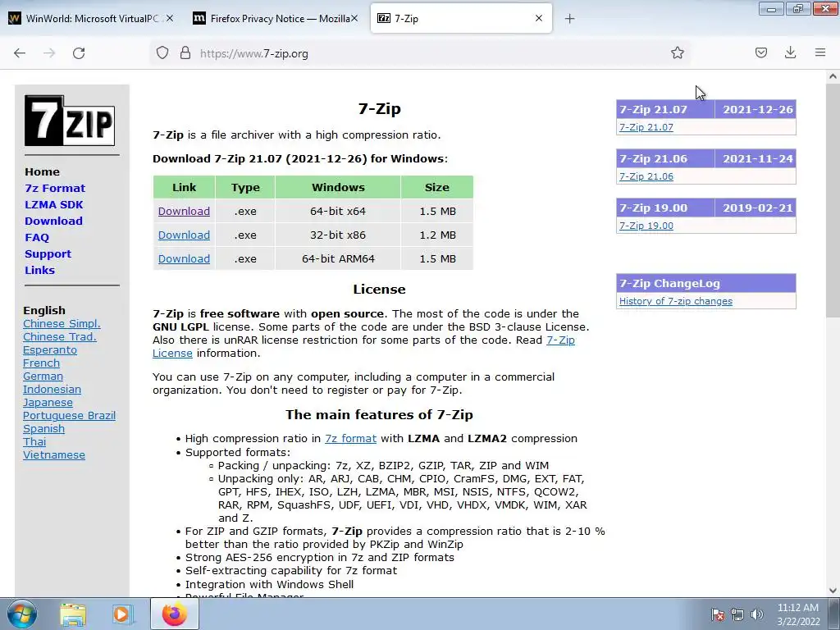Switch to WinWorld Microsoft VirtualPC tab
The height and width of the screenshot is (630, 840).
(x=92, y=18)
